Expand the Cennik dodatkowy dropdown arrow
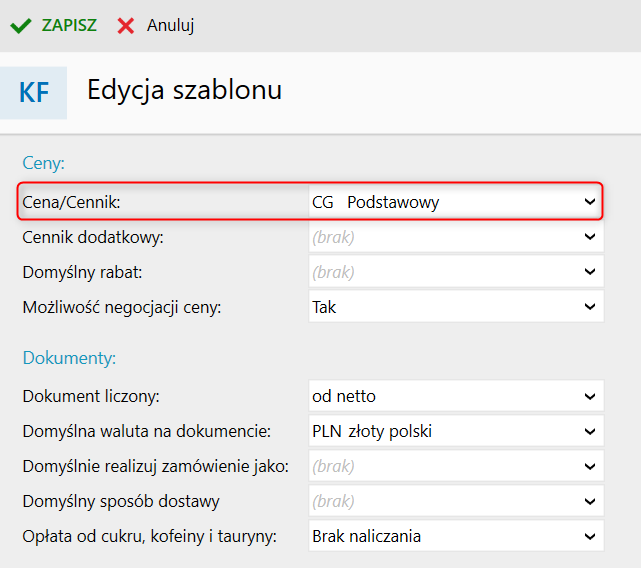 pos(589,237)
